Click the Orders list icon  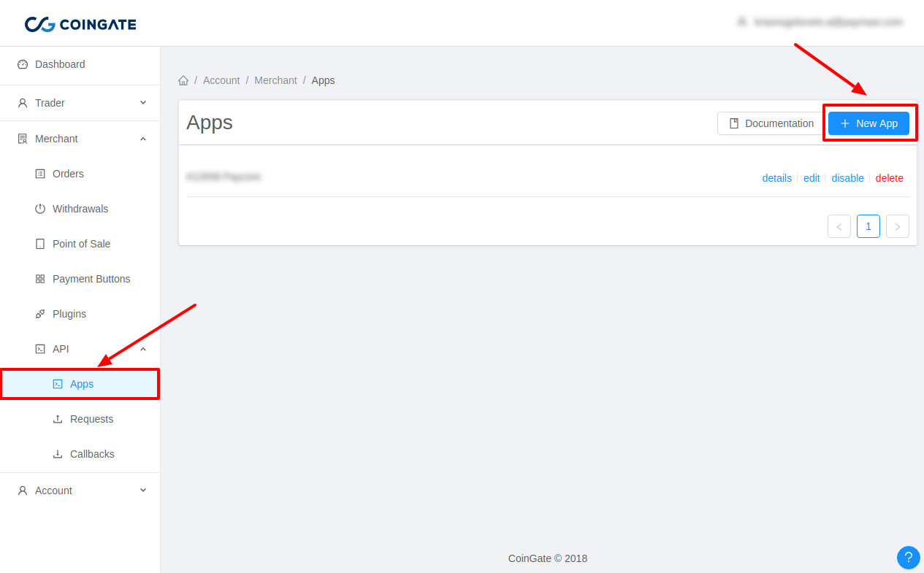click(40, 174)
